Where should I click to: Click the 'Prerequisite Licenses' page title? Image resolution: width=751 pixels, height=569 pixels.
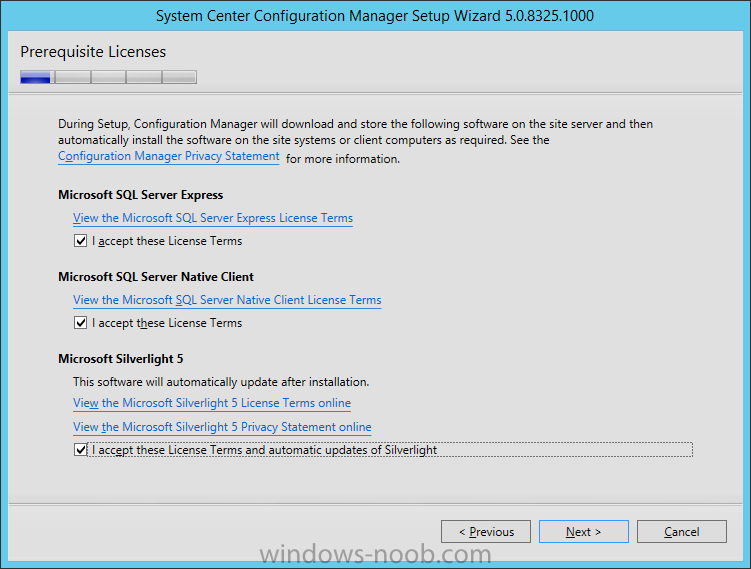pyautogui.click(x=93, y=52)
